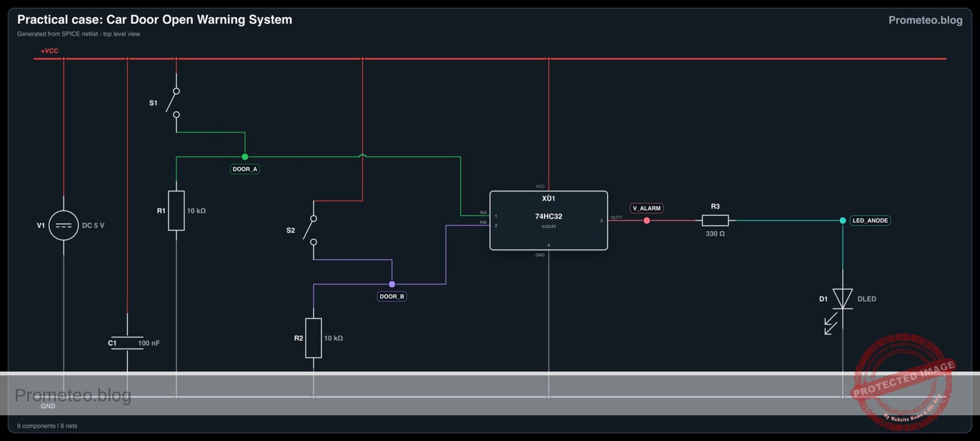
Task: Click the green DOOR_A junction node
Action: point(245,157)
